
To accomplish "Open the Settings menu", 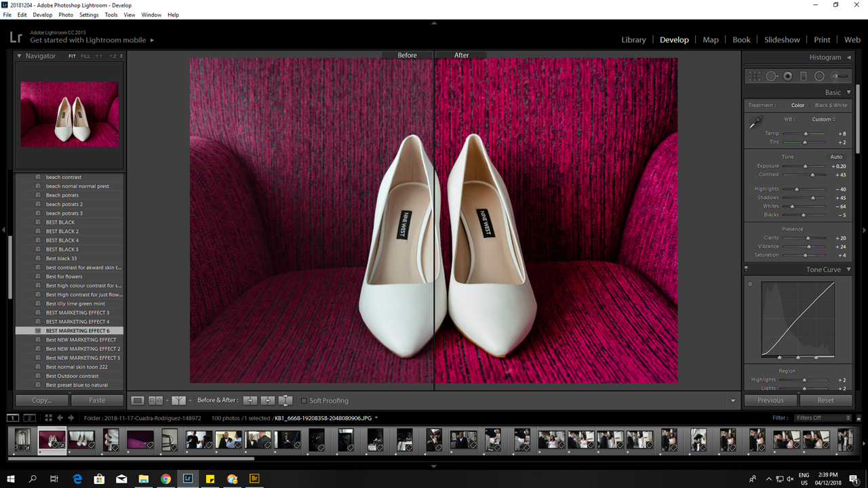I will coord(89,14).
